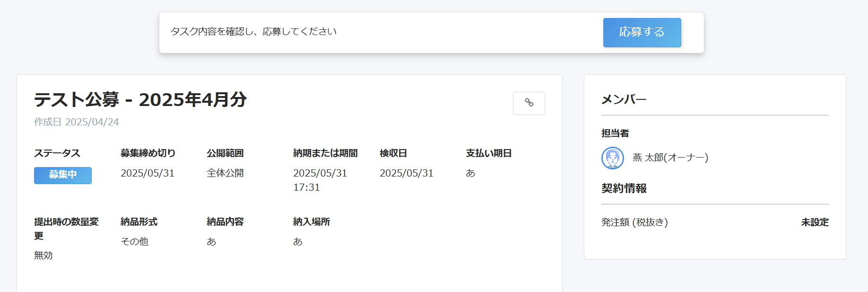
Task: Click the 契約情報 heading
Action: [624, 188]
